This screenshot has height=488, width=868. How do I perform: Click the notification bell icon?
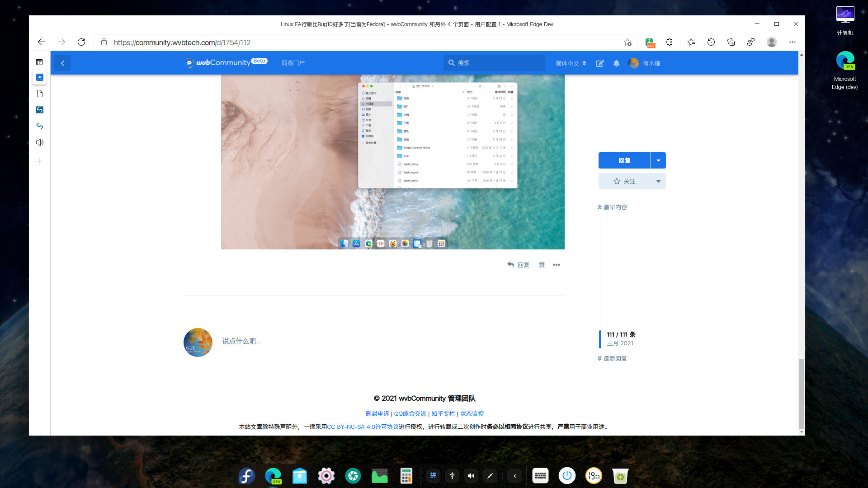point(616,63)
